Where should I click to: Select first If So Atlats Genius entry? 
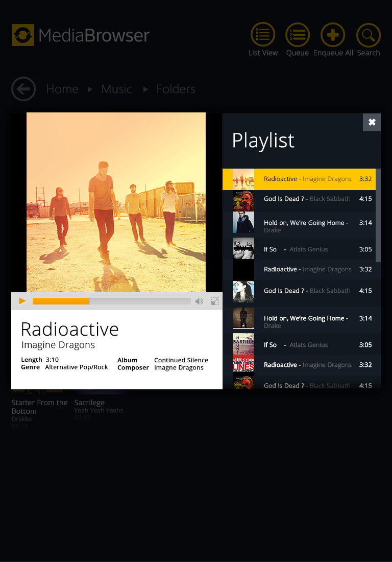[299, 248]
